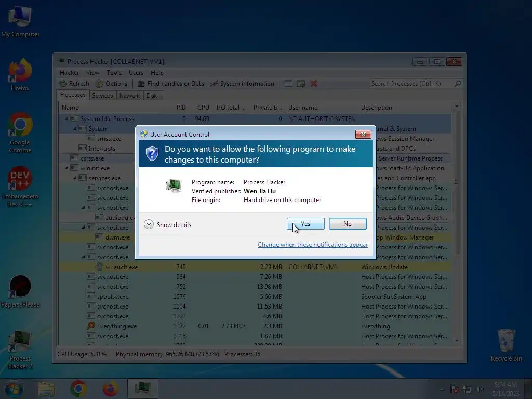Show hidden tray icons arrow
The height and width of the screenshot is (399, 532).
coord(442,390)
